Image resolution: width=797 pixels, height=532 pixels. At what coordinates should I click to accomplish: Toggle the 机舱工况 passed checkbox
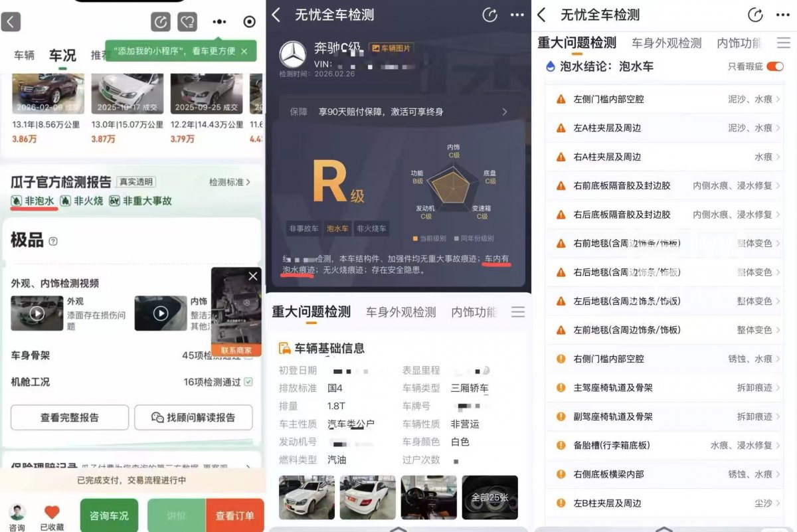click(248, 382)
